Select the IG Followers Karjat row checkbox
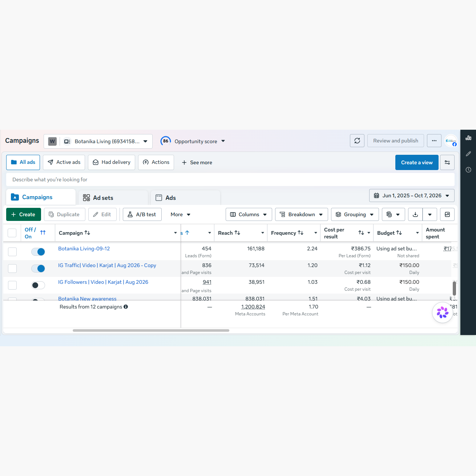The height and width of the screenshot is (476, 476). (12, 285)
